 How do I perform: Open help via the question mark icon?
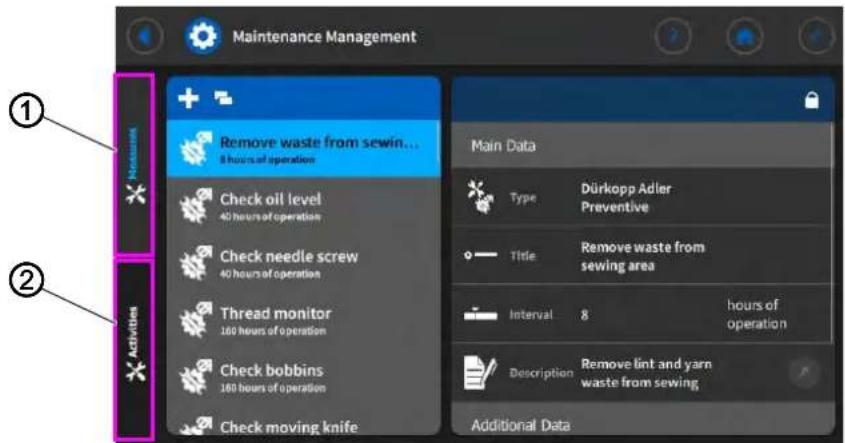tap(674, 37)
